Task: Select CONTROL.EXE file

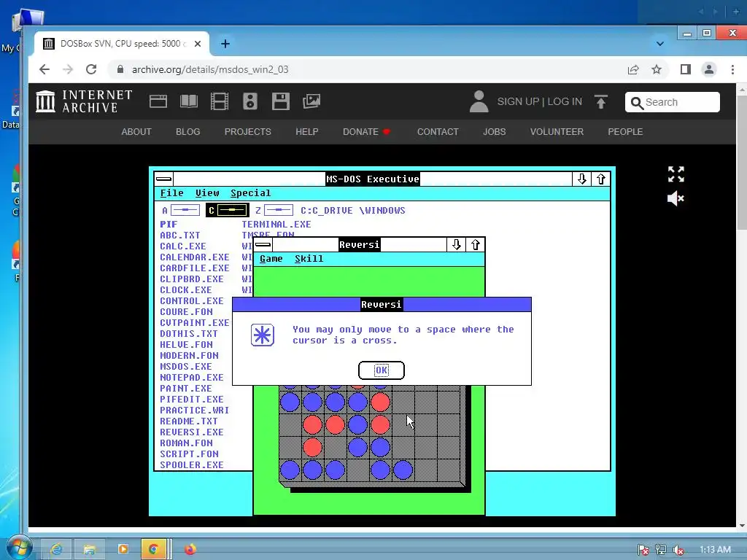Action: (192, 301)
